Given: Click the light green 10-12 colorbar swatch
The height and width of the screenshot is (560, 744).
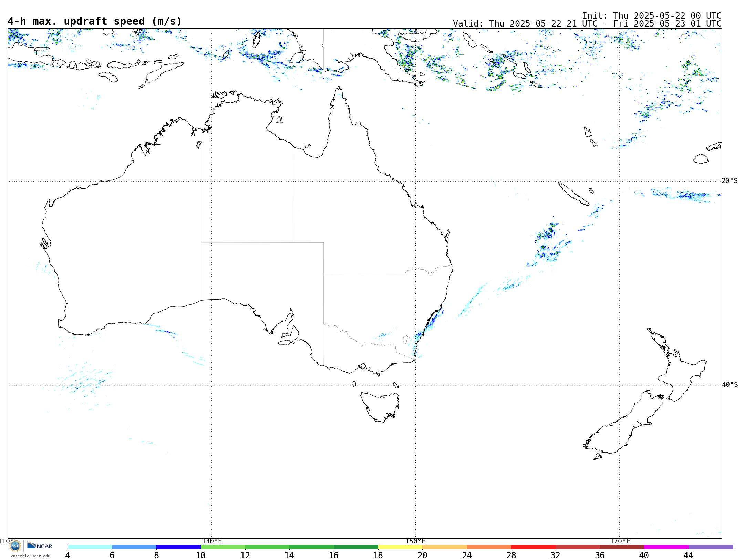Looking at the screenshot, I should coord(223,547).
